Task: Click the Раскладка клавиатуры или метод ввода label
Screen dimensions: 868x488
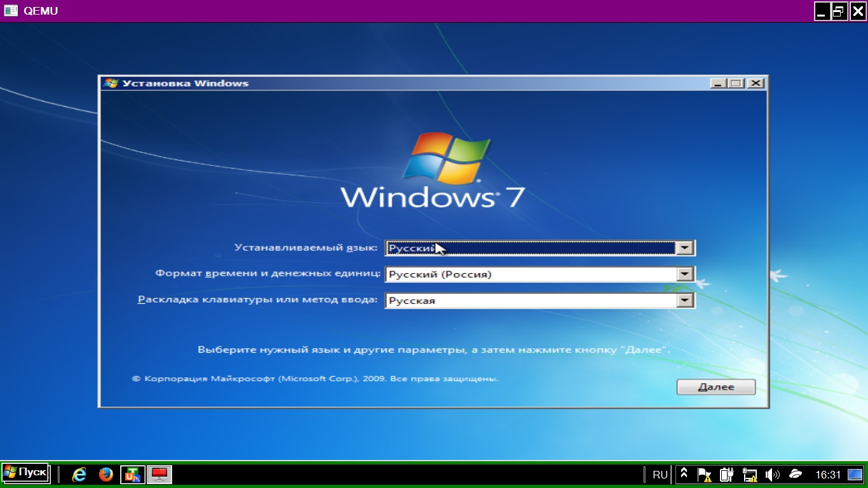Action: pyautogui.click(x=257, y=299)
